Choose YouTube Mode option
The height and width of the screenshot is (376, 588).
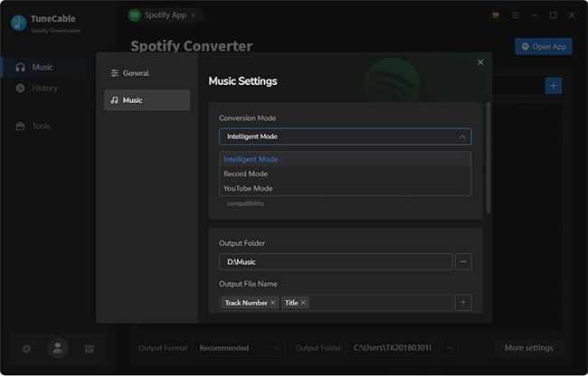345,188
